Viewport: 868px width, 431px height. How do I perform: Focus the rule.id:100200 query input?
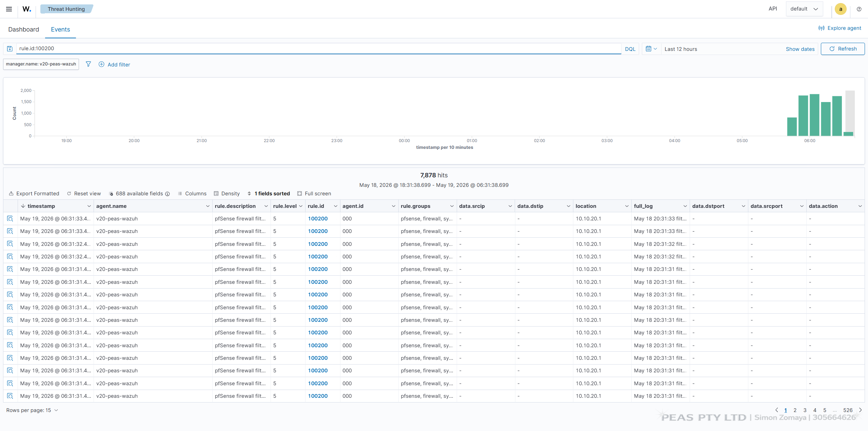point(319,48)
